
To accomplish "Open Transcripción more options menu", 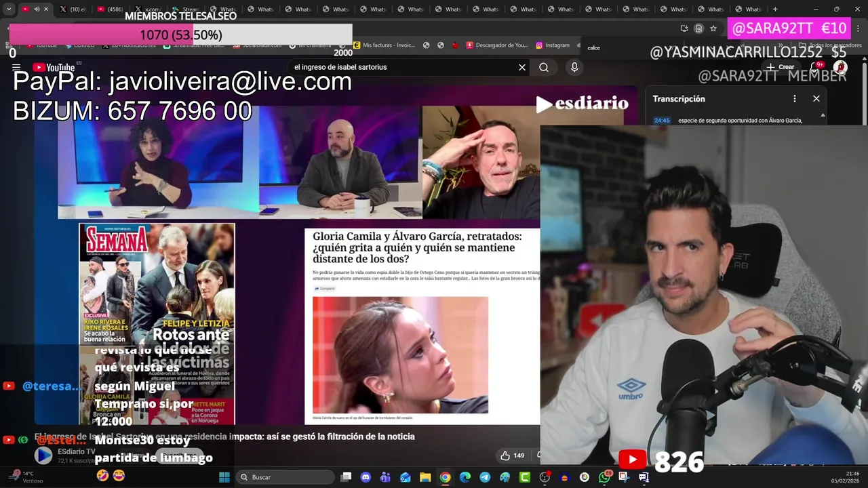I will (x=795, y=98).
